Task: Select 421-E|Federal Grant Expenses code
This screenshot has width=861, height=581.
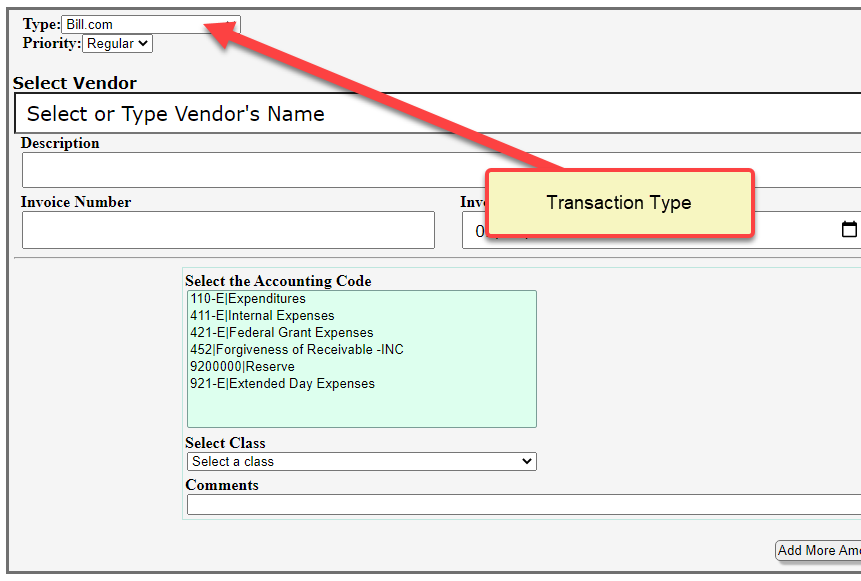Action: click(x=281, y=333)
